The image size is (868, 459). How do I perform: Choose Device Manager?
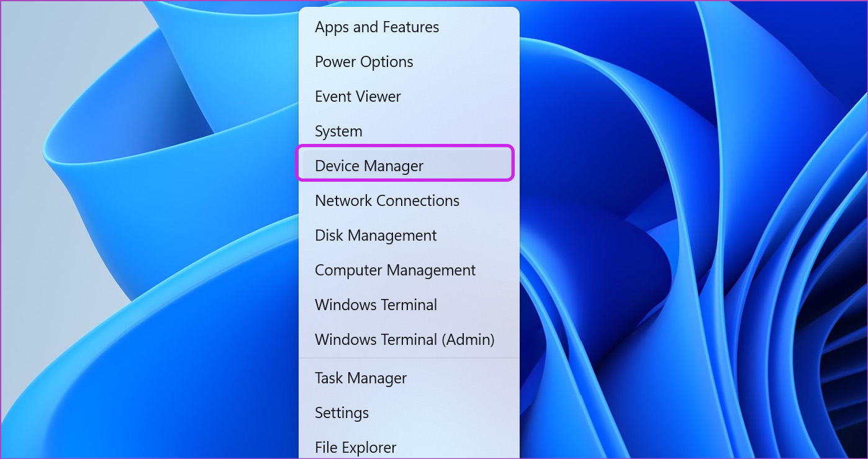409,166
